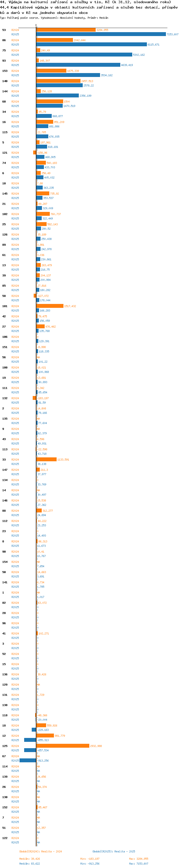This screenshot has width=183, height=868.
Task: Select the blue bar labeled 6115,671
Action: coord(91,45)
